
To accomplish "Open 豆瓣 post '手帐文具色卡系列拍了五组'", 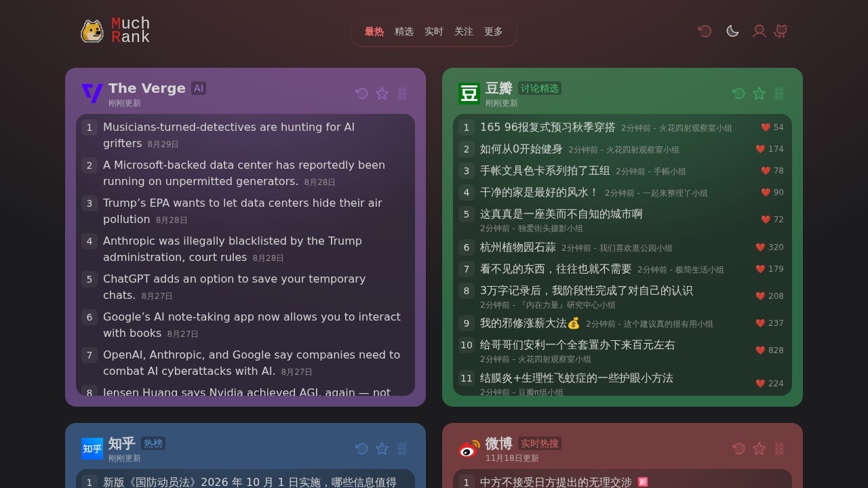I will 545,170.
